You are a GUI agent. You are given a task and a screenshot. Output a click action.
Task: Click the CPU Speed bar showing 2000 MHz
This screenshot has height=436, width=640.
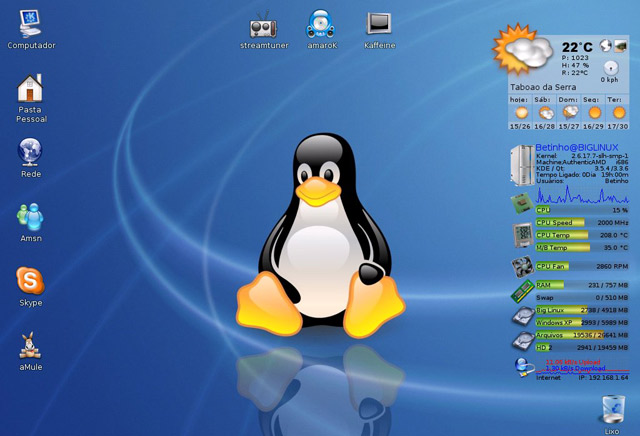[x=582, y=223]
